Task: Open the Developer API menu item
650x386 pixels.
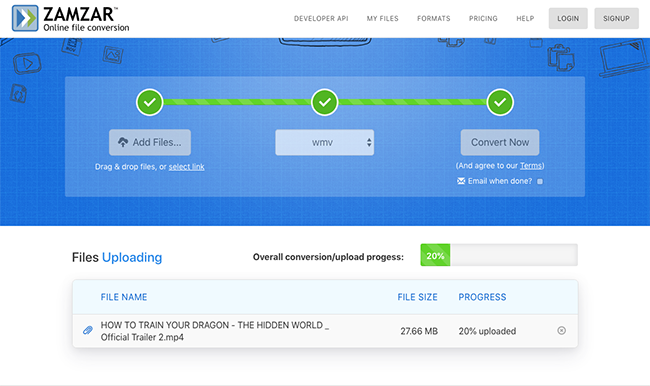Action: point(321,19)
